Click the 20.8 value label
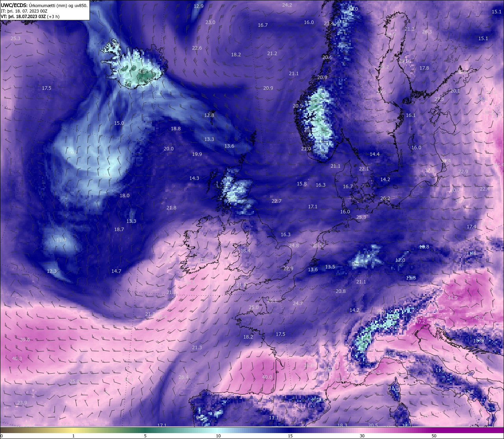The image size is (504, 439). tap(341, 291)
